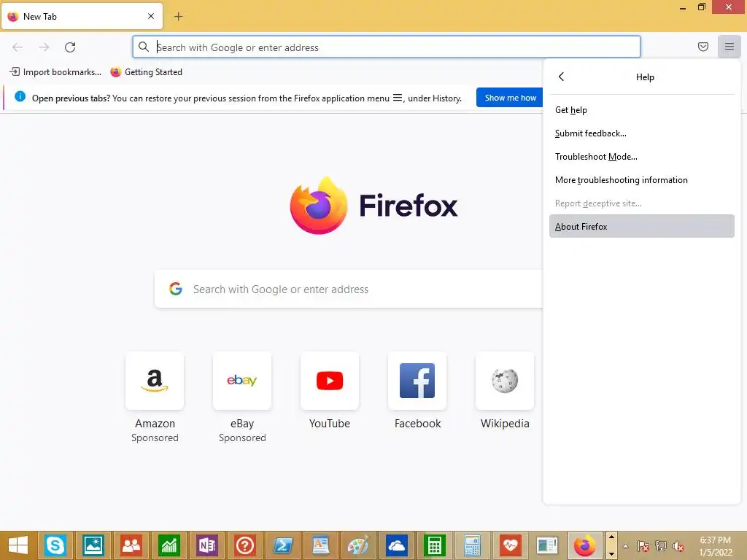The width and height of the screenshot is (747, 560).
Task: Close the New Tab tab
Action: coord(151,16)
